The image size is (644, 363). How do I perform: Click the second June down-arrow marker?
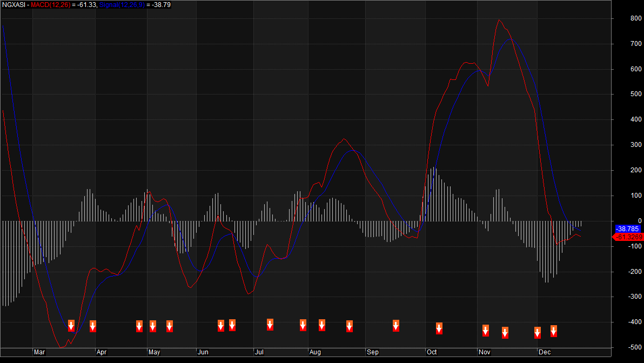click(232, 325)
